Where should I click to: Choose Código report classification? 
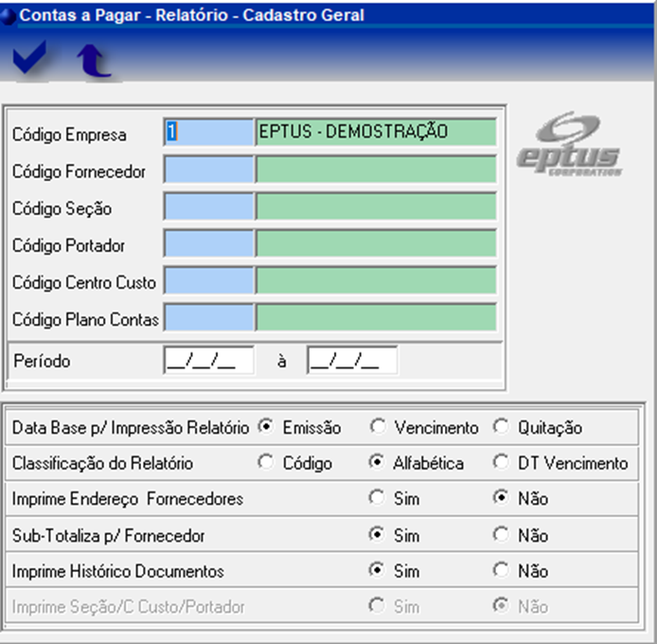pyautogui.click(x=265, y=463)
